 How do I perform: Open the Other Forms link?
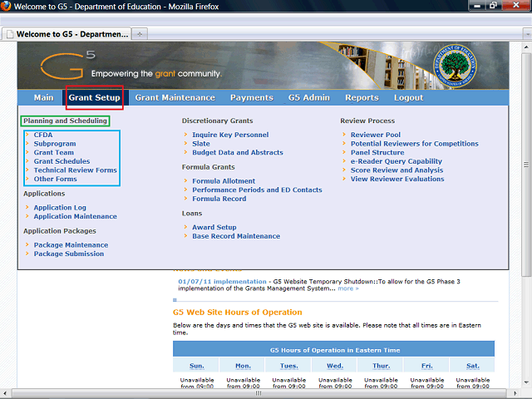(56, 179)
